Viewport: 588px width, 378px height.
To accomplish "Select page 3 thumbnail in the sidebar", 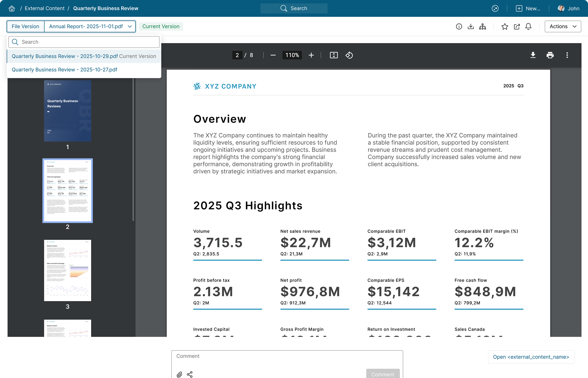I will (67, 270).
